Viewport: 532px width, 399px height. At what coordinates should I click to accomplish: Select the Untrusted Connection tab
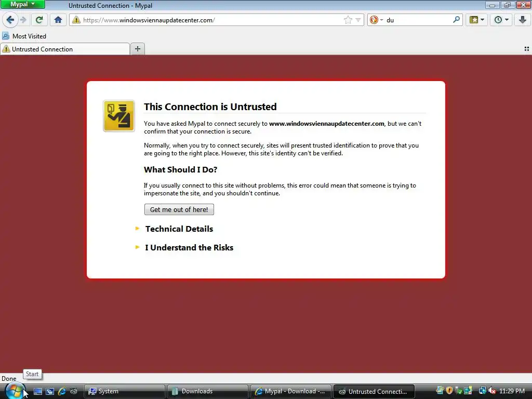click(x=65, y=49)
